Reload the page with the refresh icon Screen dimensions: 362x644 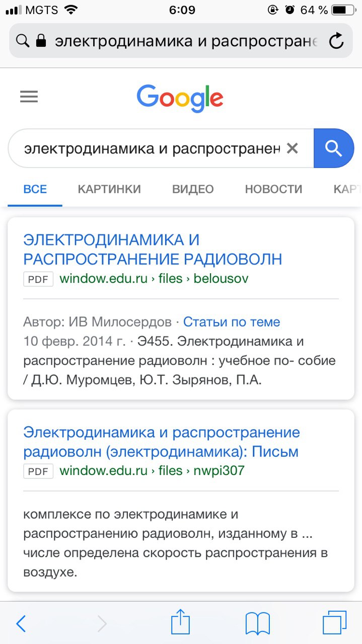pos(336,41)
